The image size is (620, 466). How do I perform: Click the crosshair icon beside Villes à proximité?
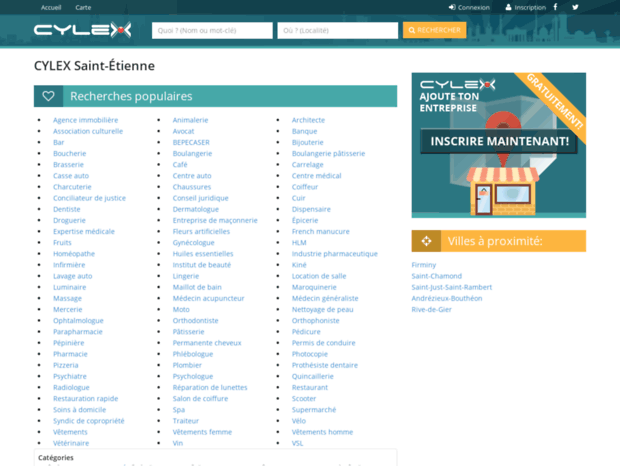pos(425,241)
